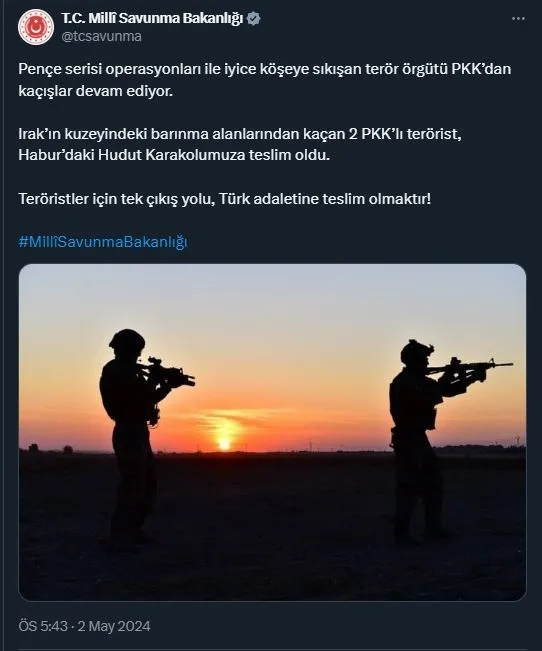Click the grey verified badge icon

pyautogui.click(x=254, y=18)
